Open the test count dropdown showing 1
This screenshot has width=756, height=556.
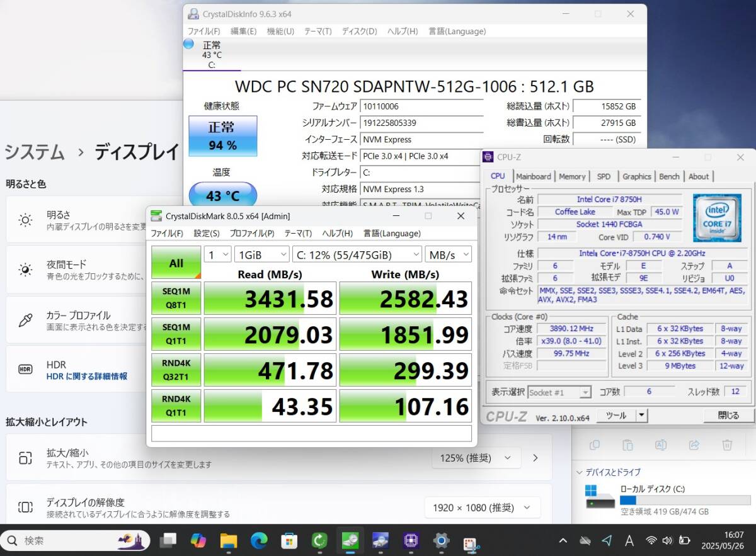click(217, 254)
